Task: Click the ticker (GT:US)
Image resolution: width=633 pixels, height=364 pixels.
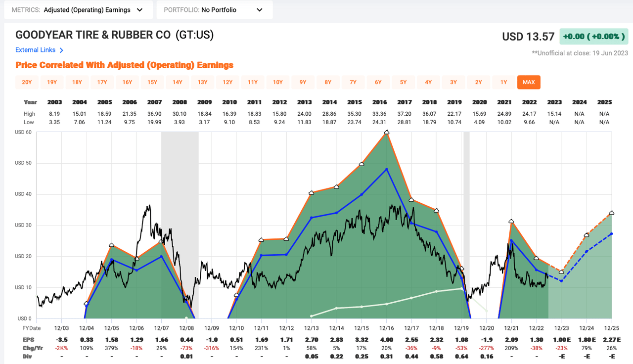Action: [195, 35]
